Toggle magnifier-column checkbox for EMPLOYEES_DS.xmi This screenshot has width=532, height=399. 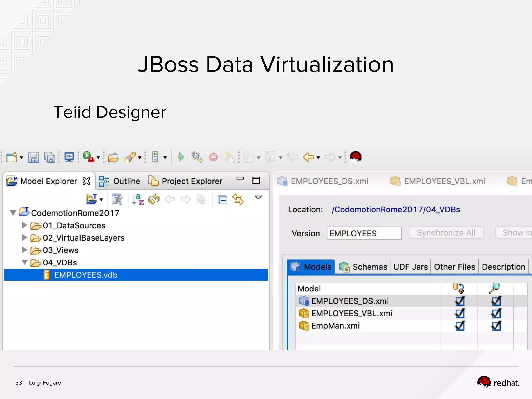(496, 301)
